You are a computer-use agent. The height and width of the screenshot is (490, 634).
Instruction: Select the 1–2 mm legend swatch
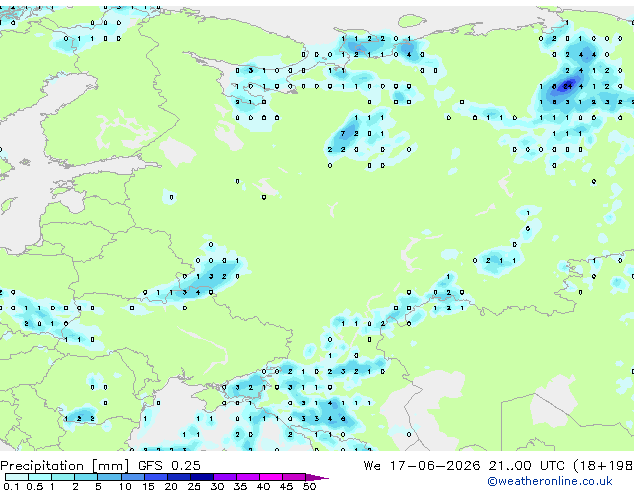[x=63, y=477]
